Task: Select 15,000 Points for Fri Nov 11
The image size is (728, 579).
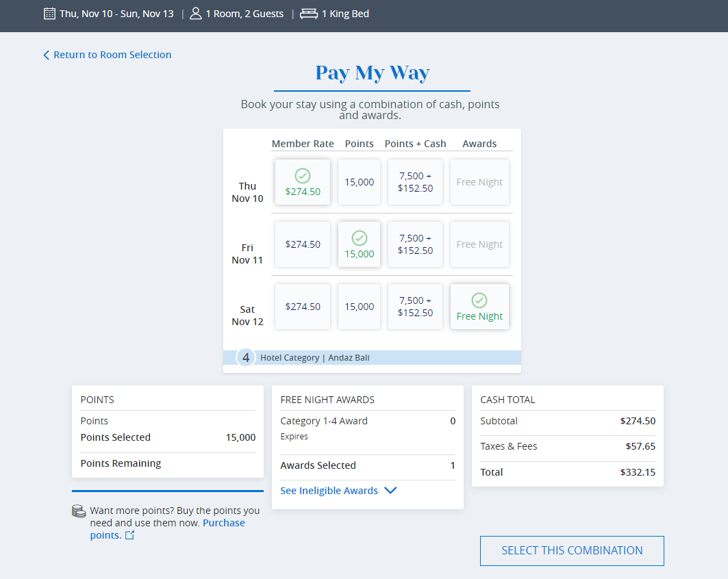Action: point(360,244)
